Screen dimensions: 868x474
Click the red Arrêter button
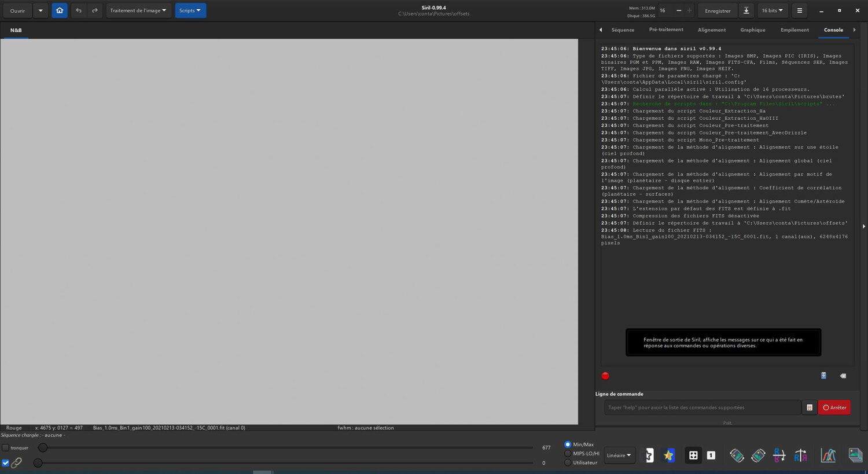(834, 407)
